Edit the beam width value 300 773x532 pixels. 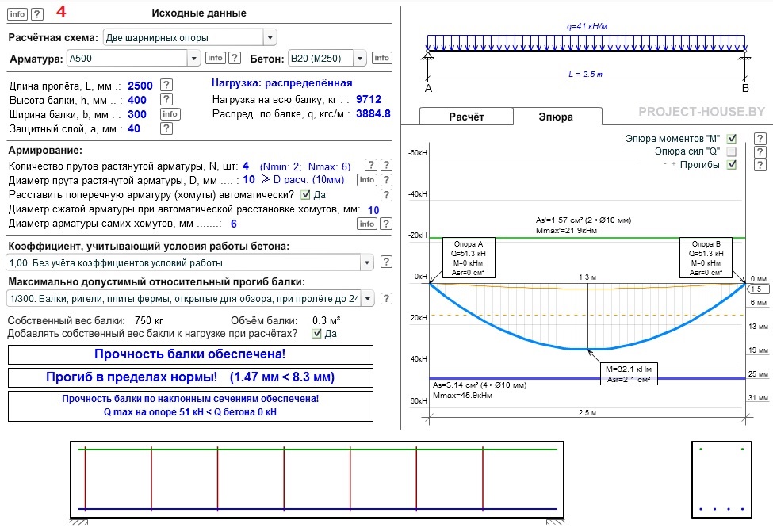137,114
